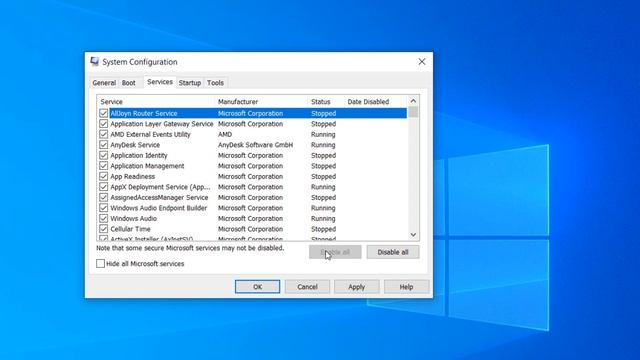Select the Application Management row name
Image resolution: width=640 pixels, height=360 pixels.
147,166
